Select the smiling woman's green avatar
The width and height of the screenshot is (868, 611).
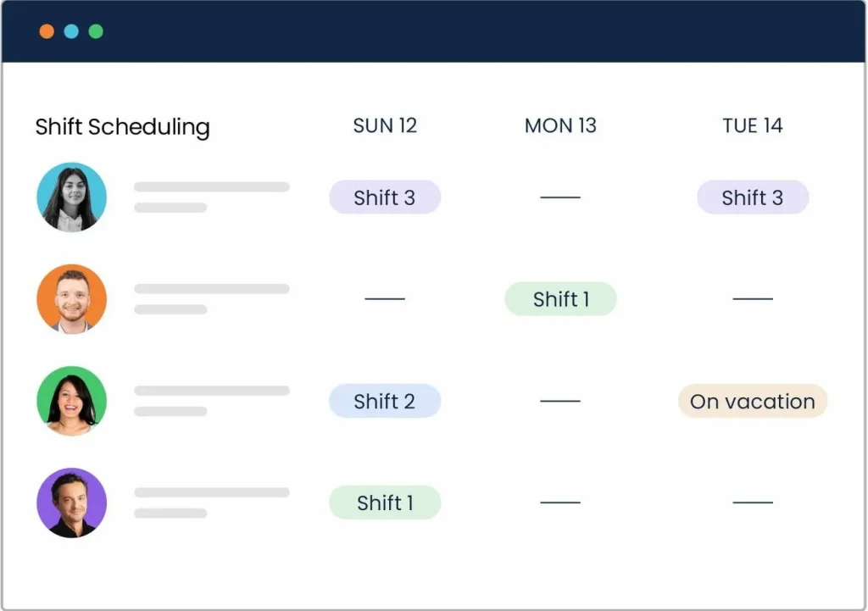tap(72, 401)
